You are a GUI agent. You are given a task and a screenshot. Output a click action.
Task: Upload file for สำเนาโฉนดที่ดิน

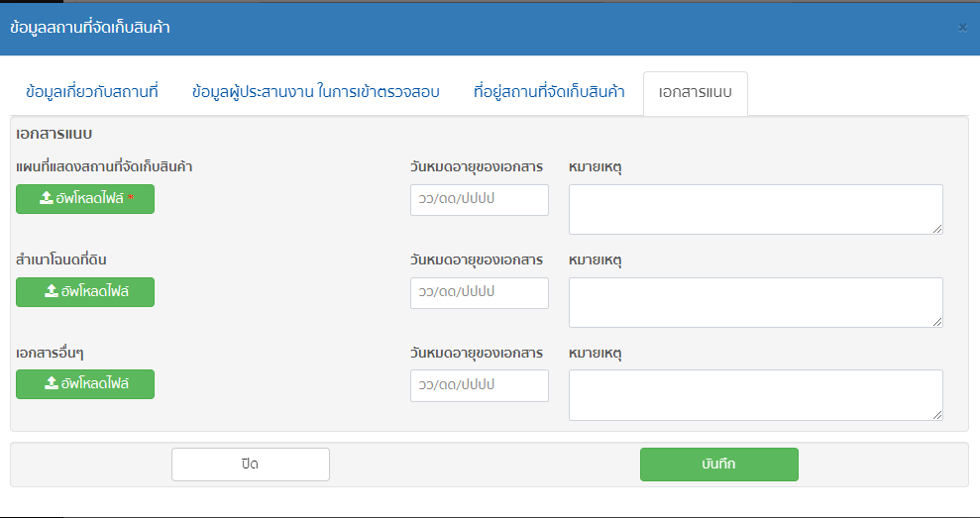85,292
